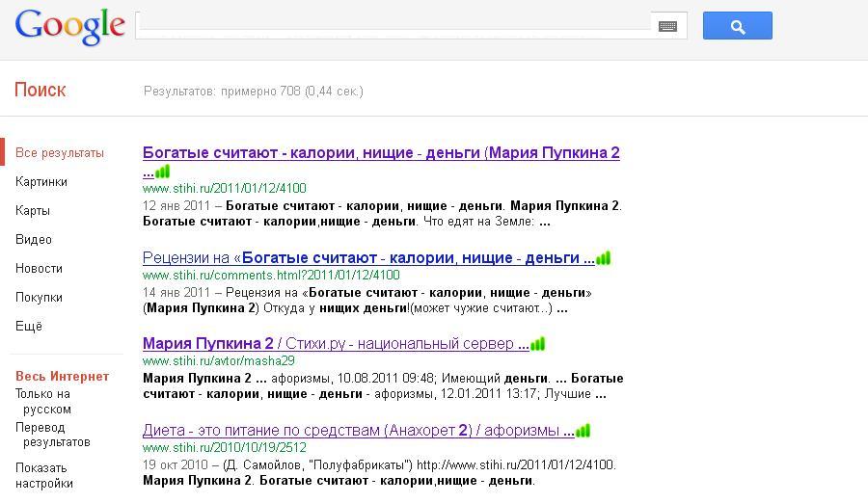Image resolution: width=868 pixels, height=503 pixels.
Task: Open the on-screen keyboard icon
Action: pos(667,26)
